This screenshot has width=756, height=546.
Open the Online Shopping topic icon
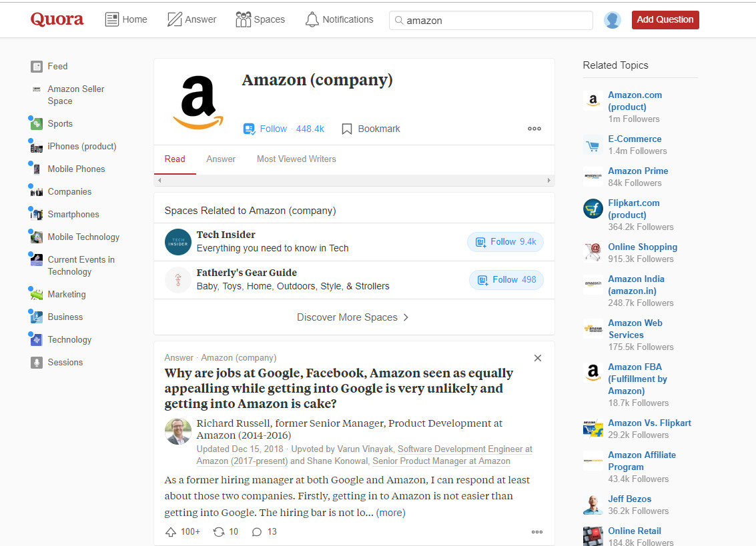click(x=593, y=253)
